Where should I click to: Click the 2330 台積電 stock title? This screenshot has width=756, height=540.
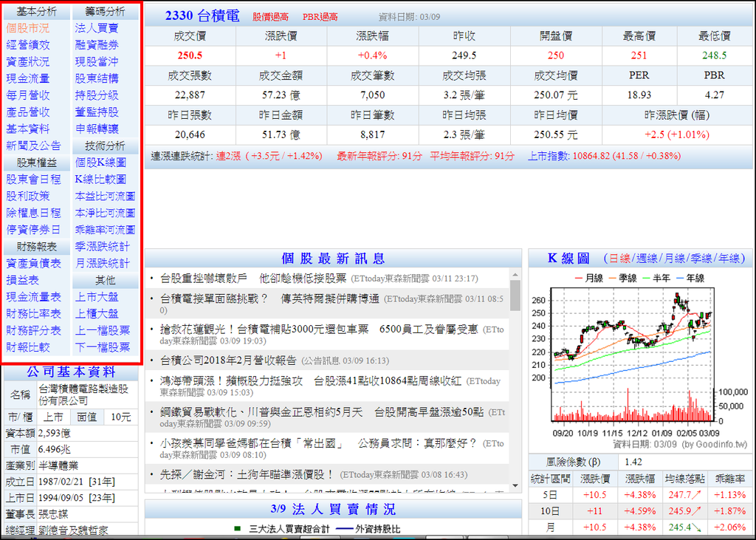coord(202,16)
